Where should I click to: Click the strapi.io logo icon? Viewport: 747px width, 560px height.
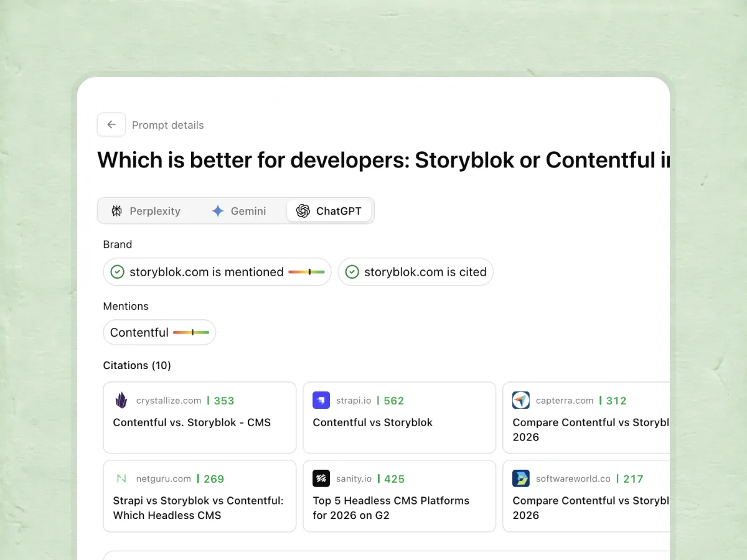click(x=321, y=400)
